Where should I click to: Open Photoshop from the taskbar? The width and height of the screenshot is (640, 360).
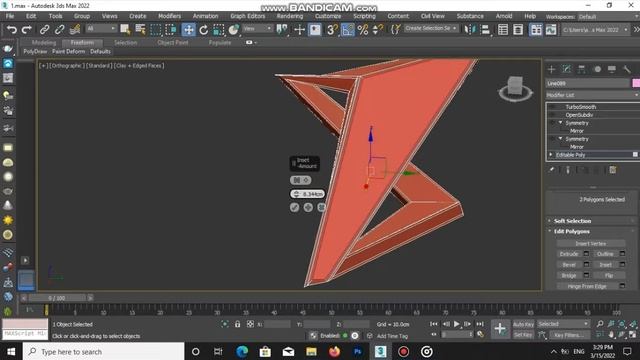click(358, 351)
